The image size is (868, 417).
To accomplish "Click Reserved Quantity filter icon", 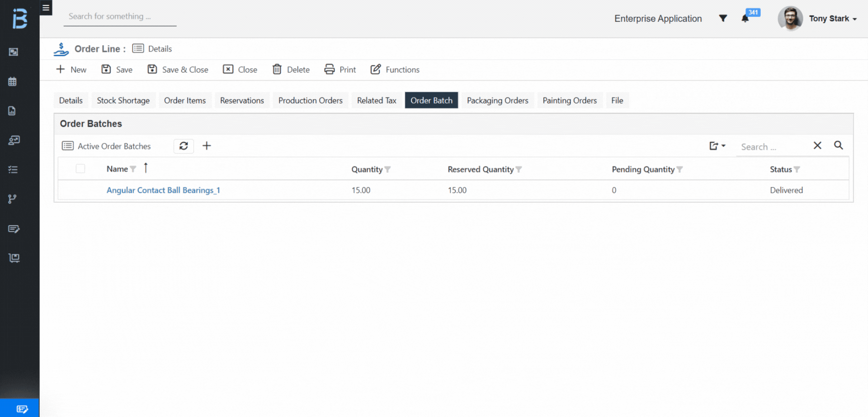I will (519, 170).
